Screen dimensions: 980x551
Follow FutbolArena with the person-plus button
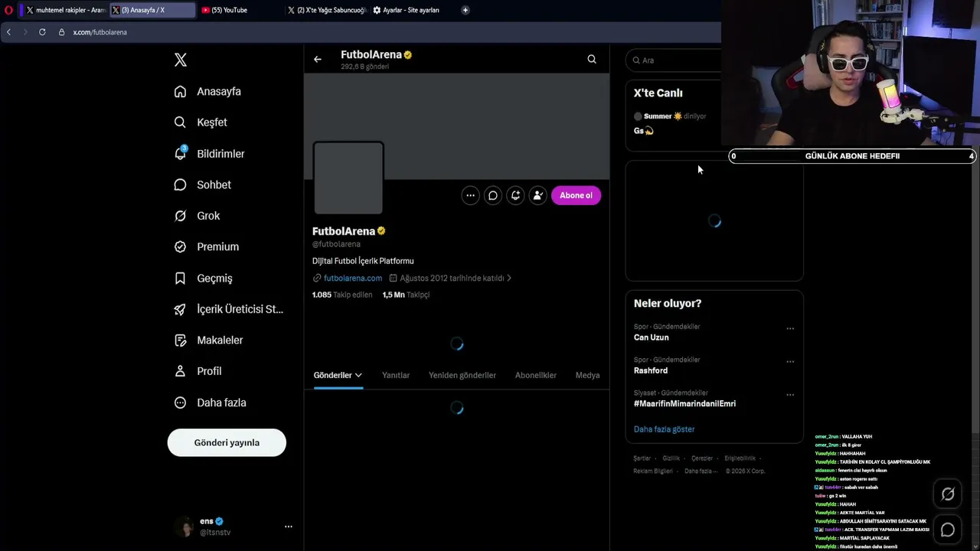coord(538,195)
